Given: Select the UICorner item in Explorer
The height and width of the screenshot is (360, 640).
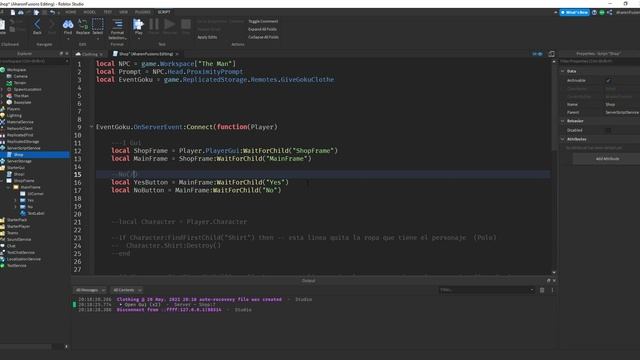Looking at the screenshot, I should [x=35, y=194].
